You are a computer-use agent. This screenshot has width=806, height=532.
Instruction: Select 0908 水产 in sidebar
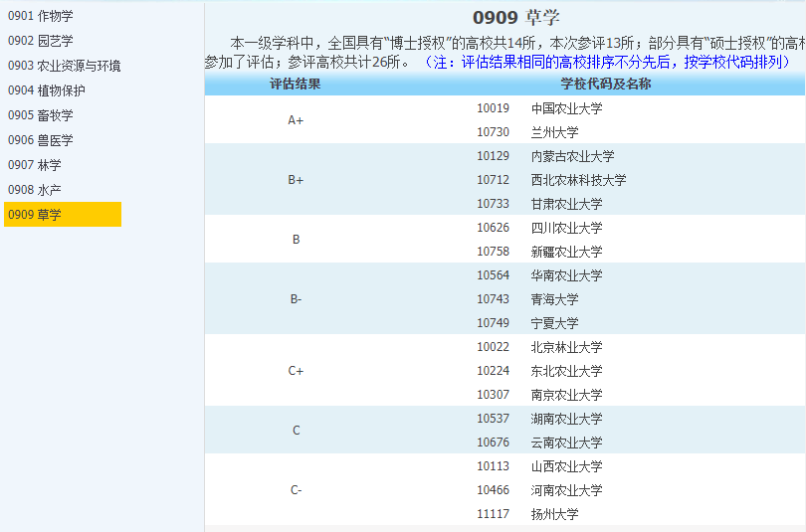click(x=35, y=189)
